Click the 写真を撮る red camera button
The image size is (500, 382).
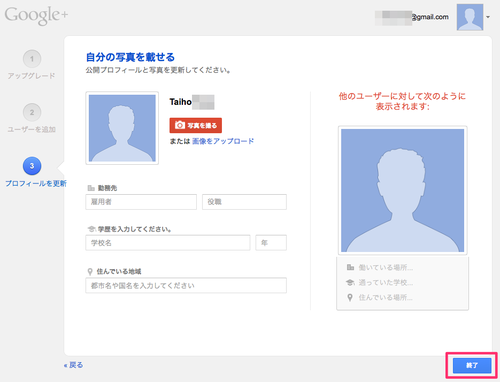tap(196, 125)
